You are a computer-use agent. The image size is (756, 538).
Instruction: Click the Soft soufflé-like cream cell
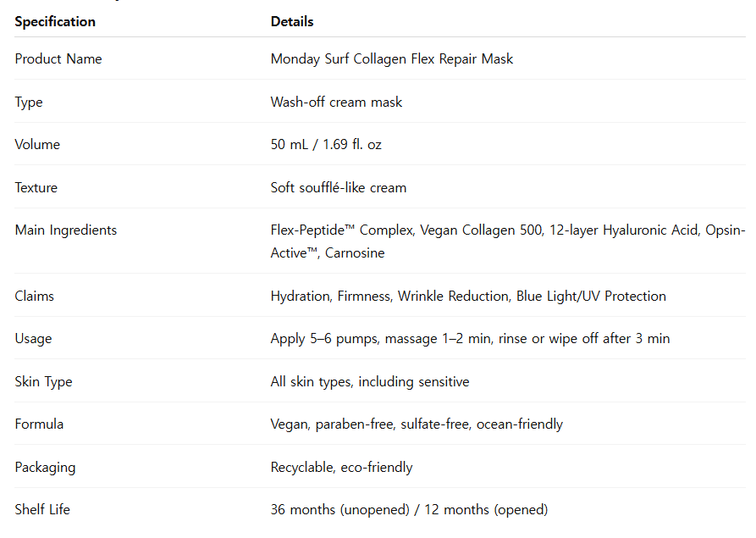pos(339,187)
